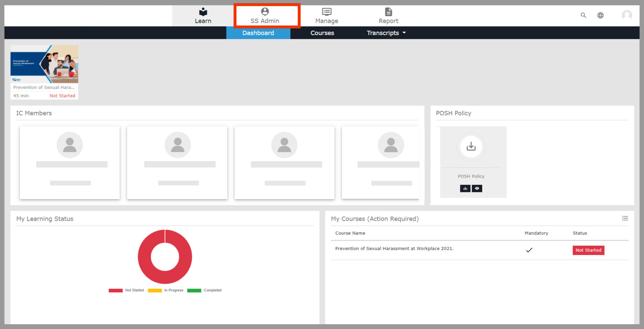Open the Learn section icon
This screenshot has height=329, width=644.
pos(203,12)
